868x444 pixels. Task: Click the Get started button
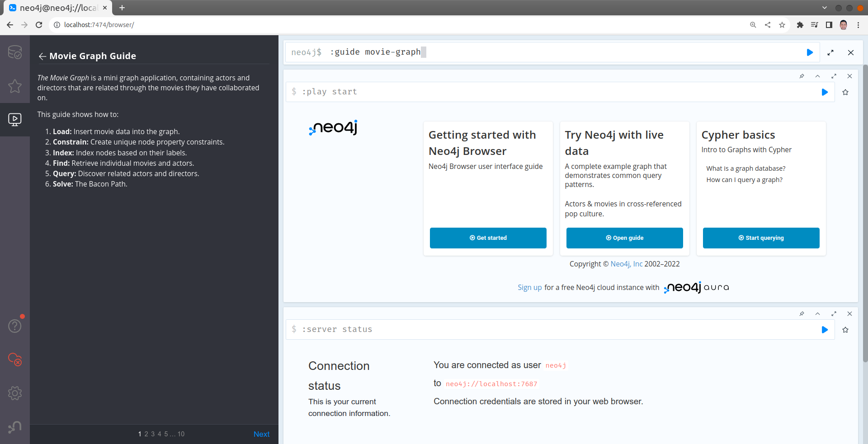click(488, 238)
